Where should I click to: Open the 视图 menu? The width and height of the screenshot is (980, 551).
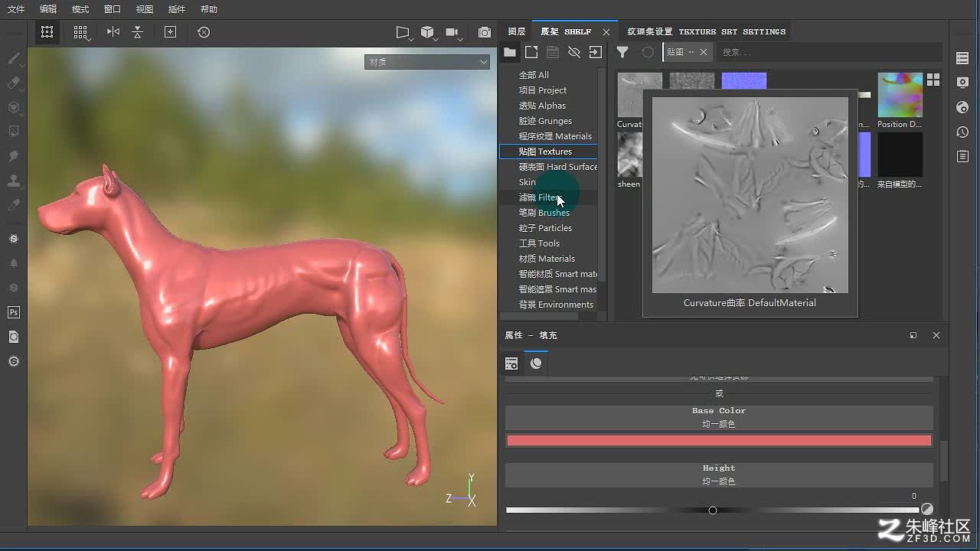coord(145,9)
